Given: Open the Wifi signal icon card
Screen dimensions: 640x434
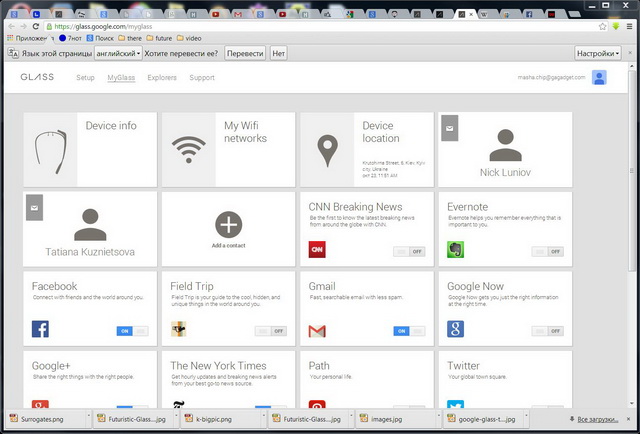Looking at the screenshot, I should (189, 149).
